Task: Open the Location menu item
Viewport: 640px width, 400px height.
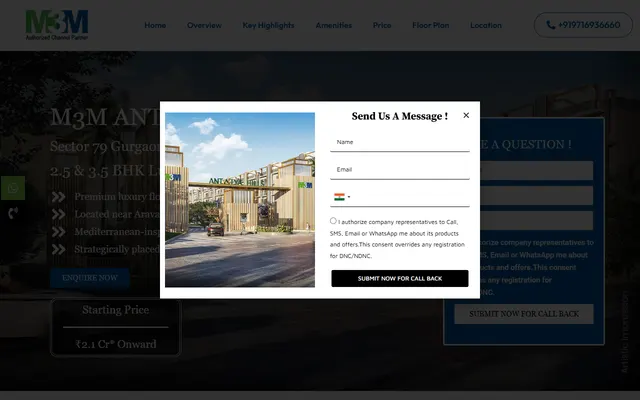Action: click(x=486, y=25)
